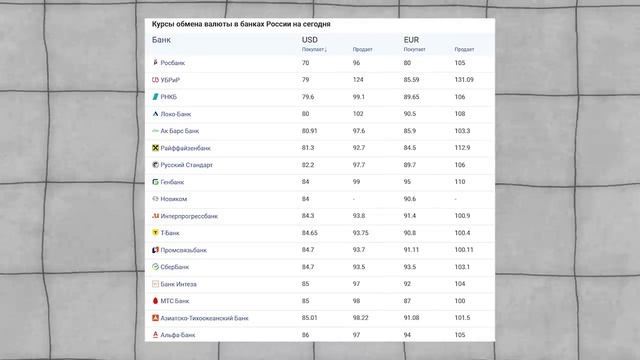640x360 pixels.
Task: Click the Райффайзенбанк logo icon
Action: (155, 148)
